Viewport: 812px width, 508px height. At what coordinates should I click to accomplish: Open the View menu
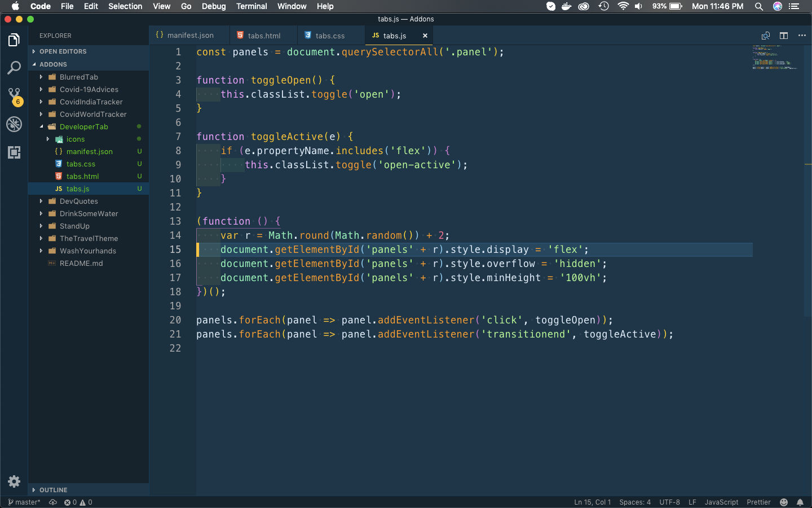coord(161,6)
